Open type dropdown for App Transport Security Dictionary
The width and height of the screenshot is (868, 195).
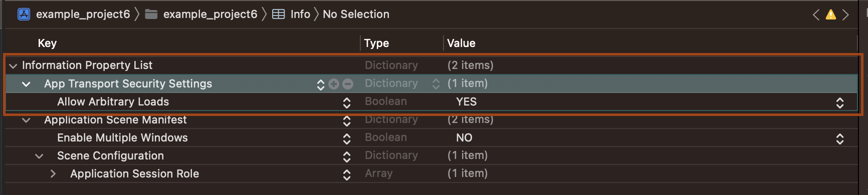tap(436, 84)
